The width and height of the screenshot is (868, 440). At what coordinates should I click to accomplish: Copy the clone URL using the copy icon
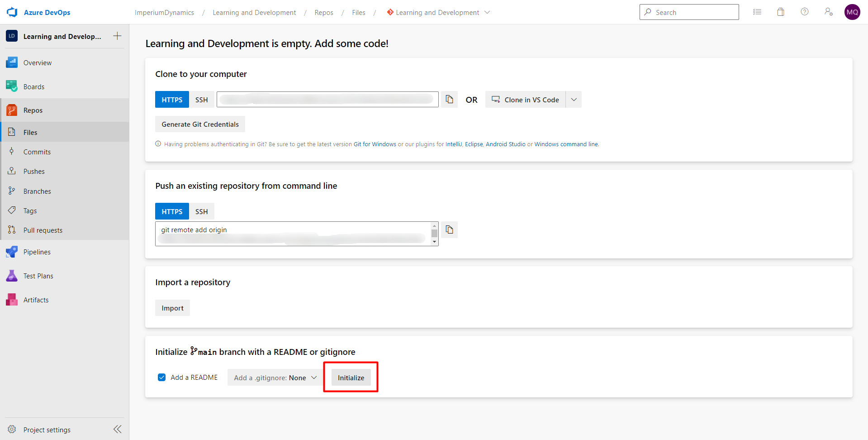449,99
